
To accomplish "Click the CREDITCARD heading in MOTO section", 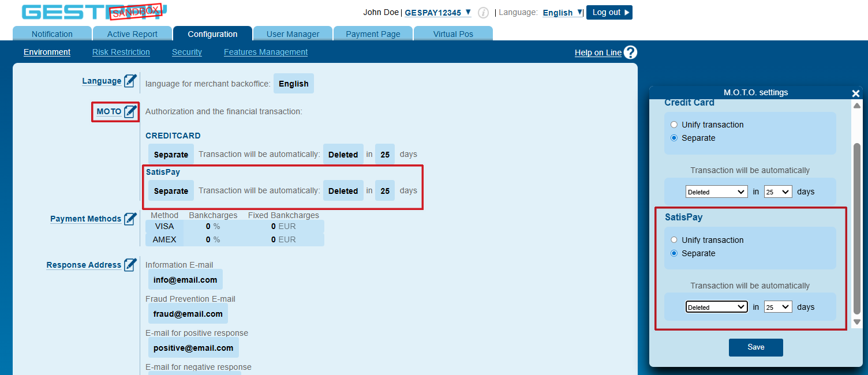I will tap(173, 136).
